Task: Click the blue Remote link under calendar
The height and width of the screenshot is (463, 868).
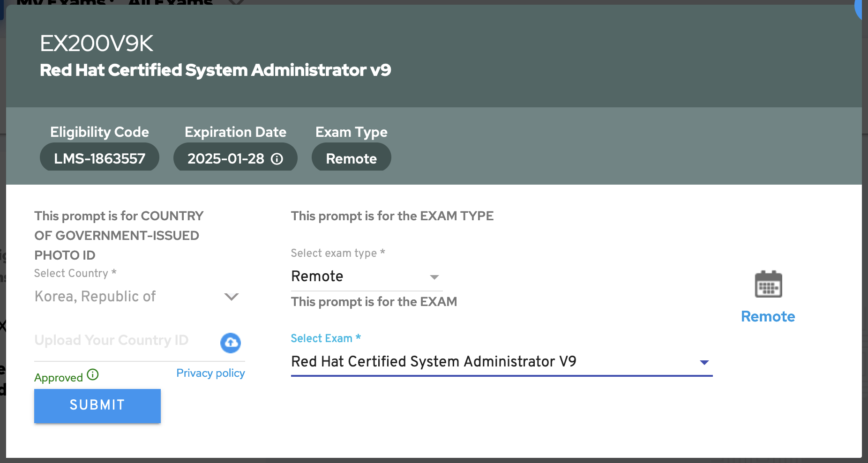Action: coord(768,316)
